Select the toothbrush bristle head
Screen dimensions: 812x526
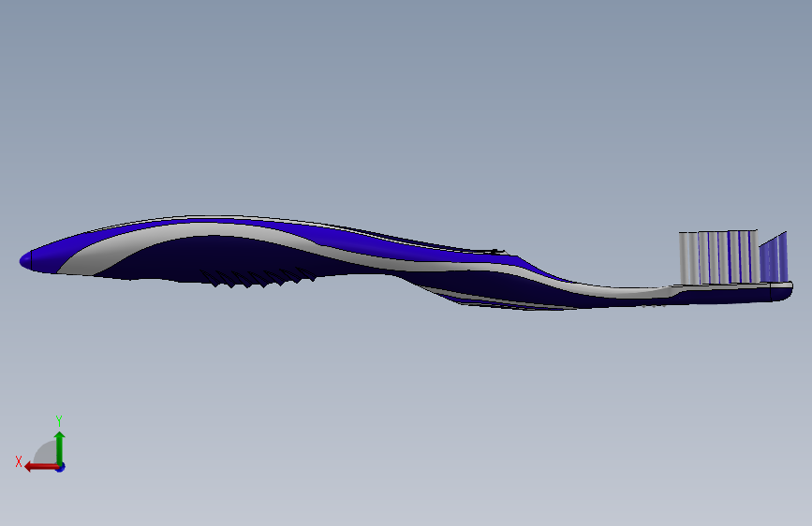(x=733, y=257)
